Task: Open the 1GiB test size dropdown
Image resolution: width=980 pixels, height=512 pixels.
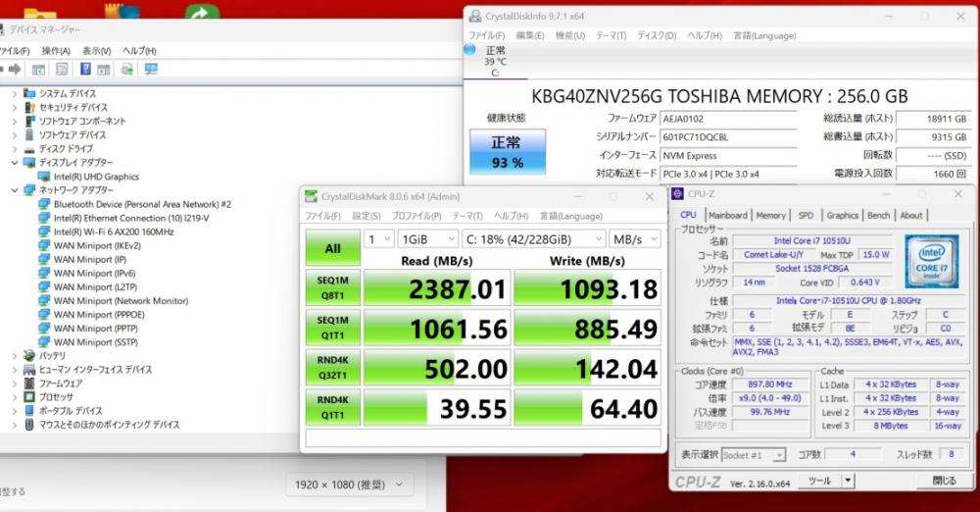Action: (427, 239)
